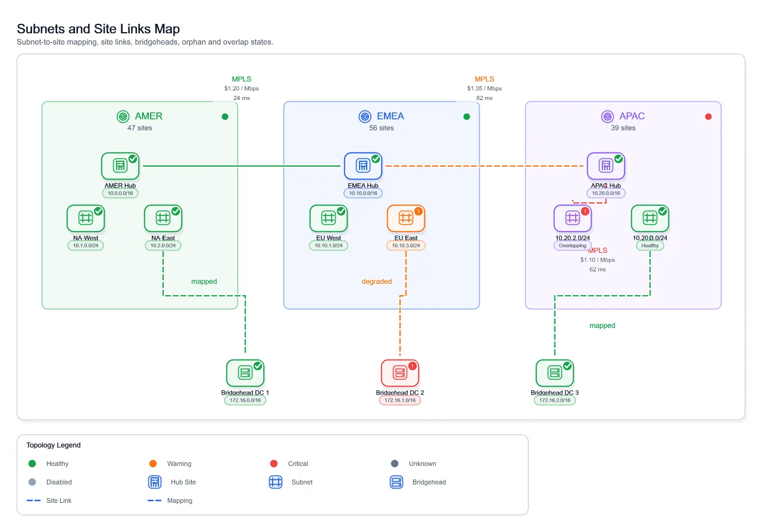The image size is (762, 532).
Task: Click the red Critical dot in the legend
Action: coord(274,464)
